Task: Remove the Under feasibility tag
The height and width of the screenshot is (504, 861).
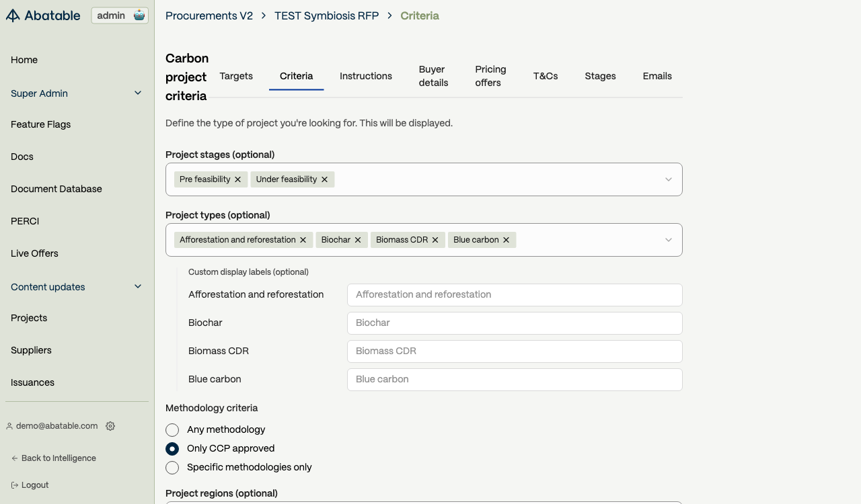Action: (x=325, y=179)
